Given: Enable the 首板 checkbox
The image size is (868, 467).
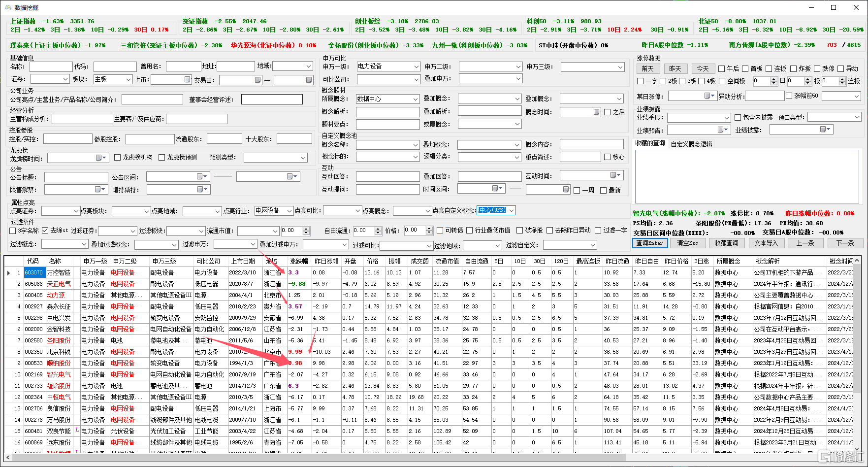Looking at the screenshot, I should (745, 69).
